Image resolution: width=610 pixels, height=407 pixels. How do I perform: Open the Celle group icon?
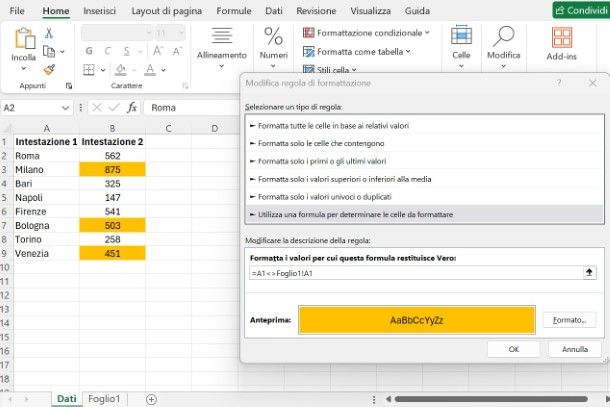[x=461, y=47]
